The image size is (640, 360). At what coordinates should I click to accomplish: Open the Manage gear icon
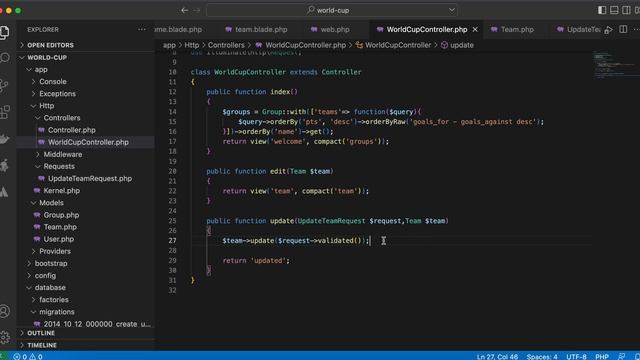4,337
